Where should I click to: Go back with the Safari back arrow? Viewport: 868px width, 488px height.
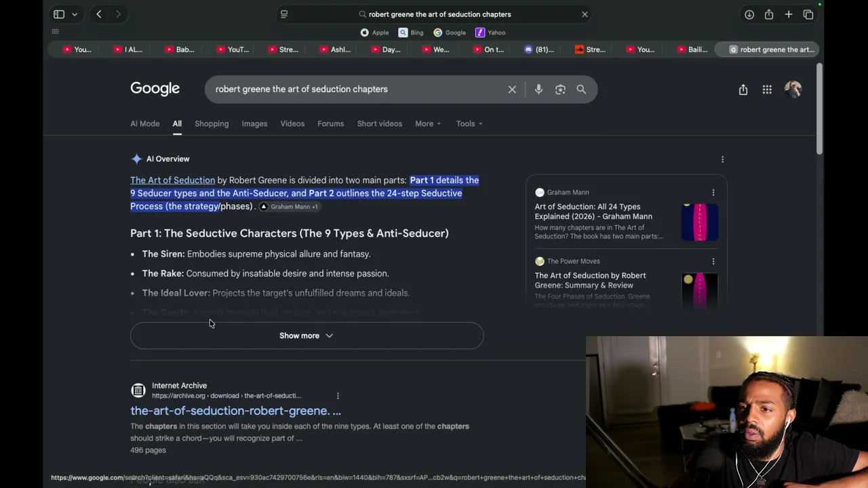(99, 14)
